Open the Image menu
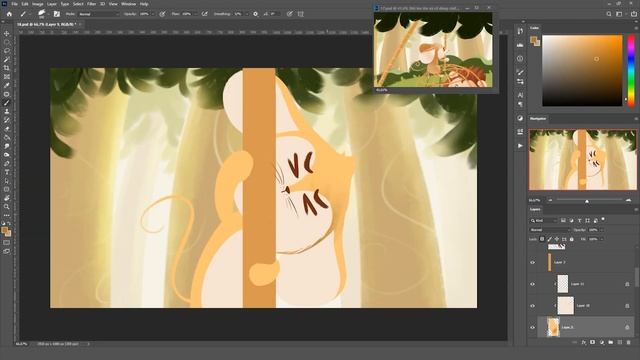This screenshot has height=360, width=640. click(37, 4)
